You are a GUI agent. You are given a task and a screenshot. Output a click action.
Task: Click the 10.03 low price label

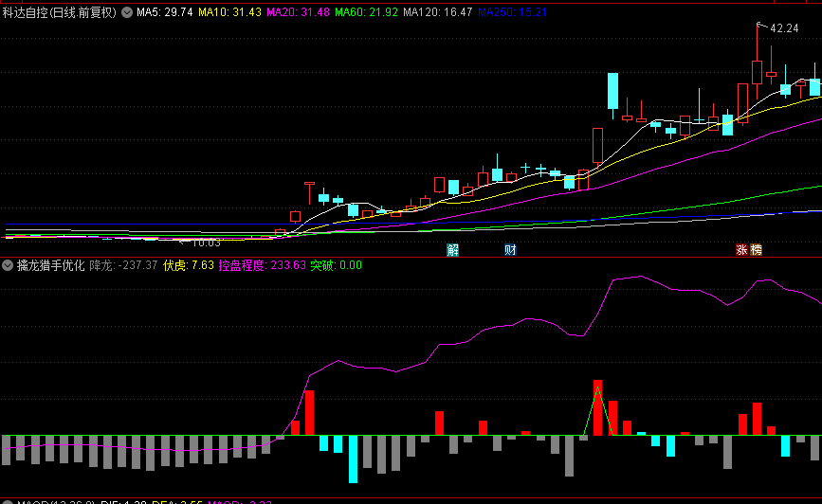pyautogui.click(x=206, y=243)
